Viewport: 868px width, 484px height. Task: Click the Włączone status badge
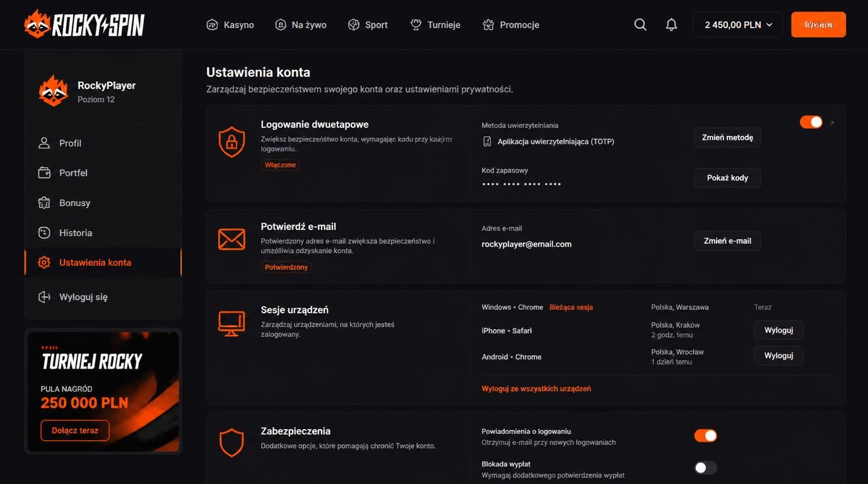(x=280, y=164)
